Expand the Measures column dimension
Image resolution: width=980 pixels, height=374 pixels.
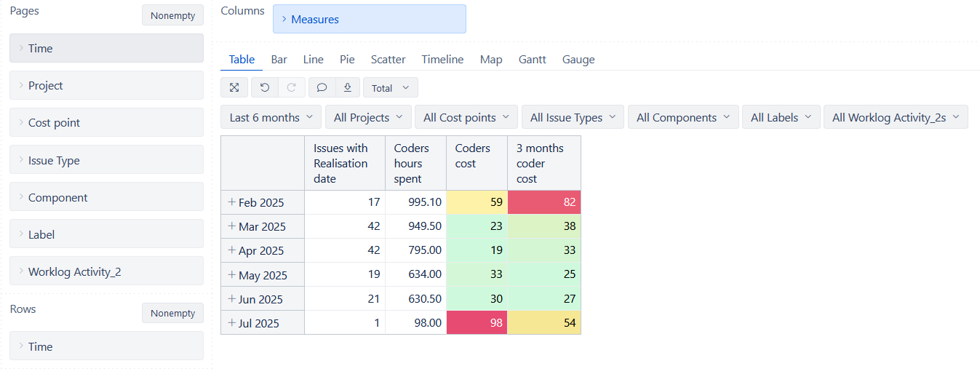click(370, 19)
